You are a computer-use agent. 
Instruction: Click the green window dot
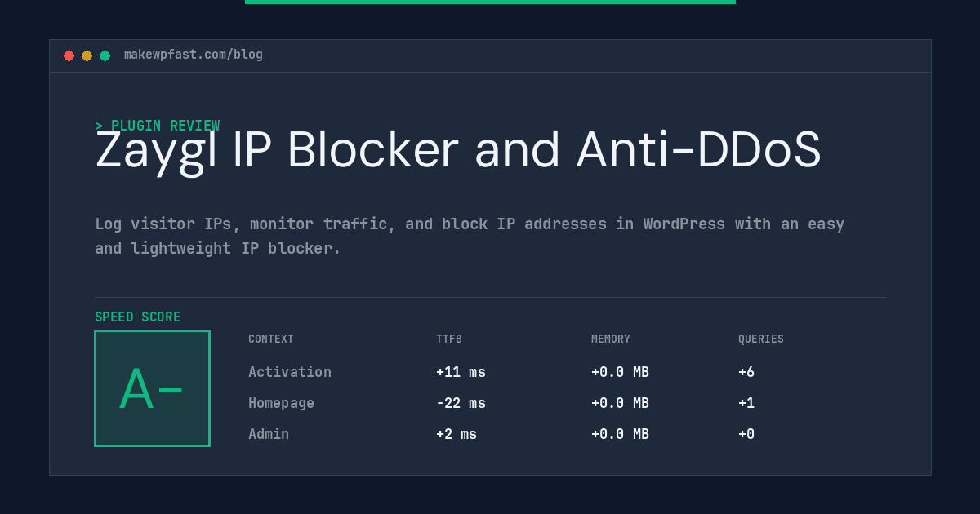[105, 55]
